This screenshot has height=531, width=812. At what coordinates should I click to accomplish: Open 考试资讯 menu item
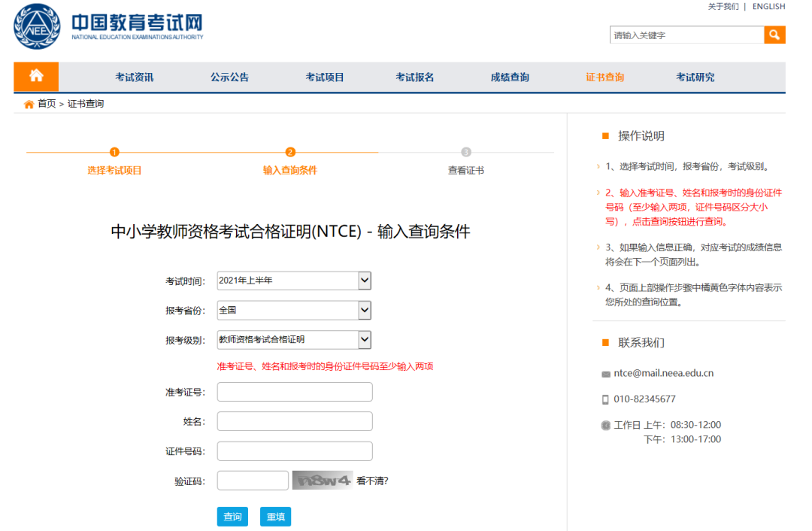point(134,77)
